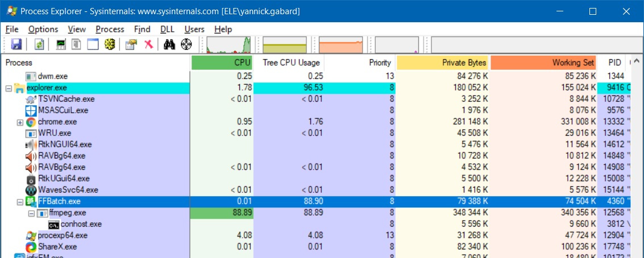Screen dimensions: 644x258
Task: Open the Process menu
Action: tap(110, 29)
